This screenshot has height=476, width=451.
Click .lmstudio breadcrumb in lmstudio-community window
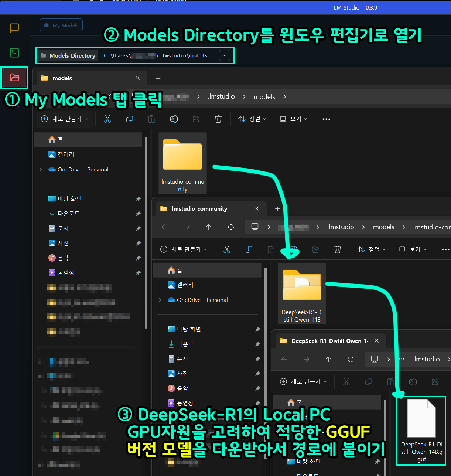(341, 227)
